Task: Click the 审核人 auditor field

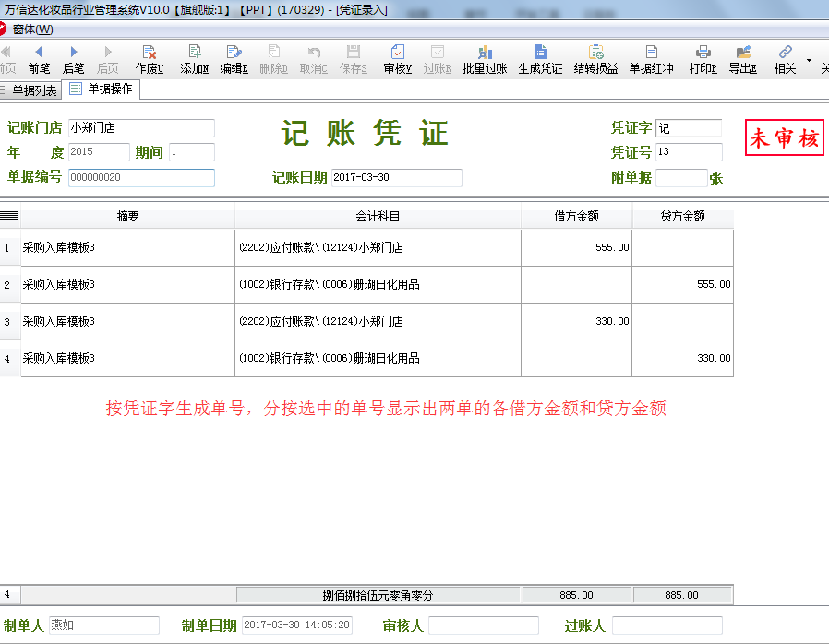Action: click(x=484, y=626)
